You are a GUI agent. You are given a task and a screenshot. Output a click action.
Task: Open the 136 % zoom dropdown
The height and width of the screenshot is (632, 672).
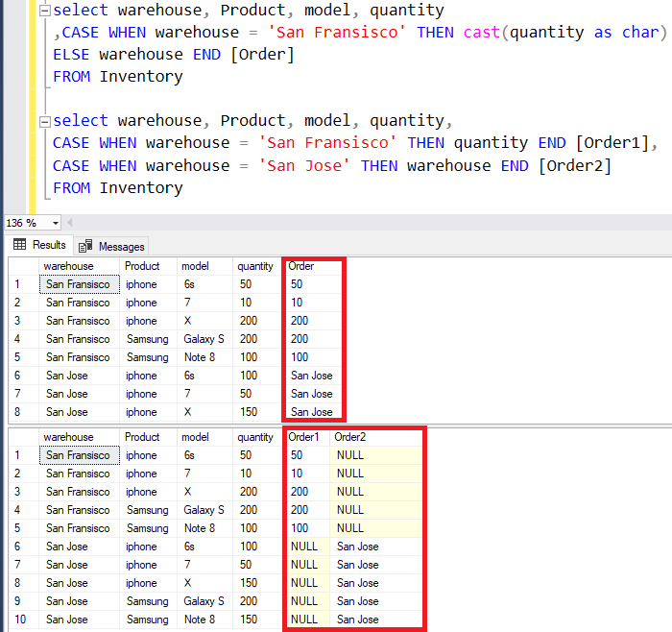click(56, 224)
